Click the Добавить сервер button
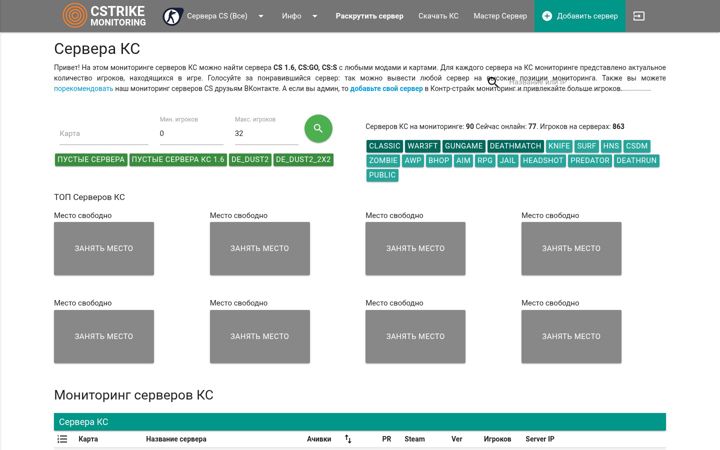 [x=579, y=16]
